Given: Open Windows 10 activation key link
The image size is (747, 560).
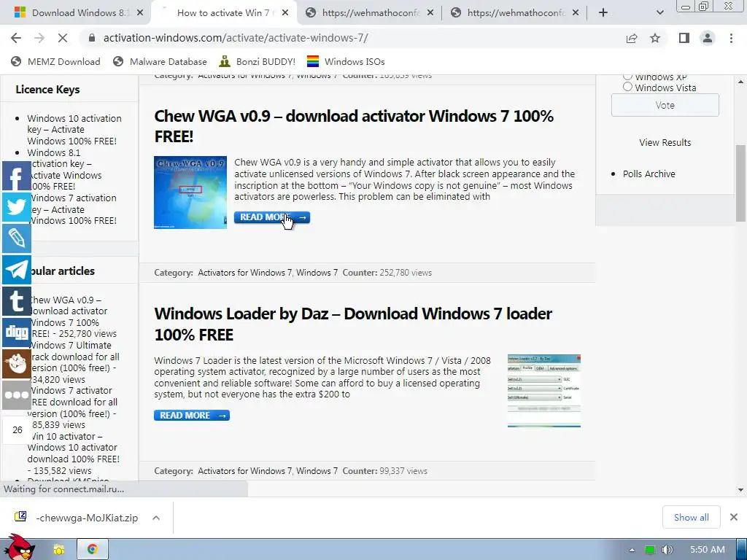Looking at the screenshot, I should coord(74,130).
